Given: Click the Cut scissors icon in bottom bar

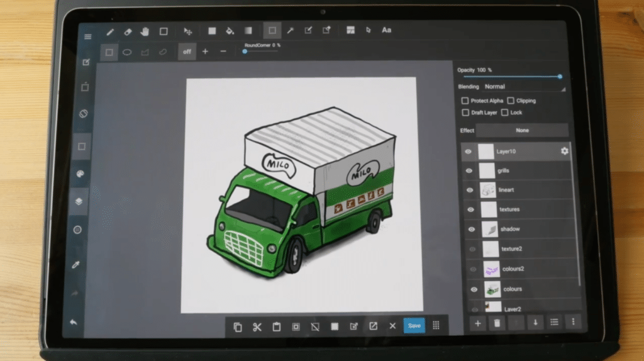Looking at the screenshot, I should tap(257, 327).
